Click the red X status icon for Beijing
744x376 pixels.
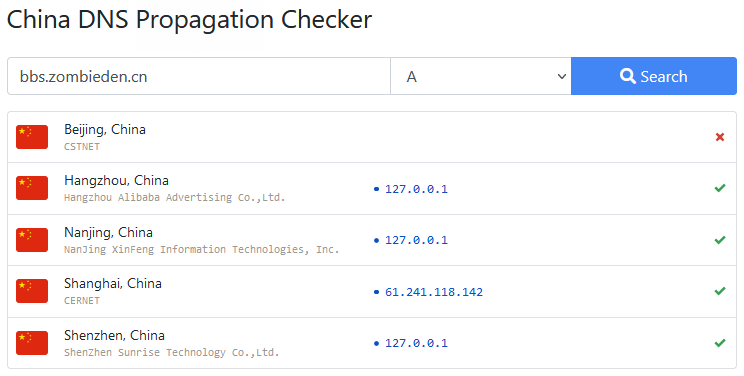(720, 137)
